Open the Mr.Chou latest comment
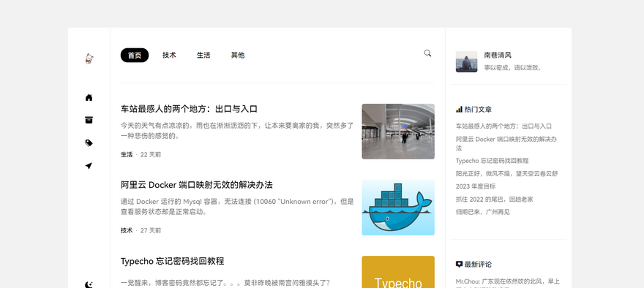Image resolution: width=644 pixels, height=288 pixels. click(x=508, y=284)
